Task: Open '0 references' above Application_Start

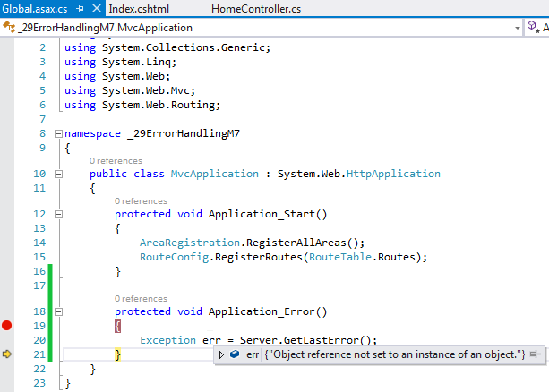Action: [x=141, y=200]
